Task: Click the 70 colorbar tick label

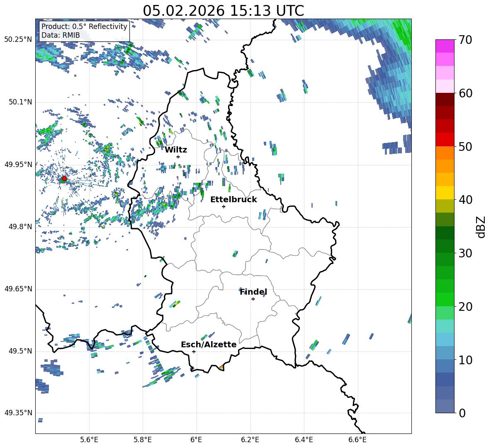Action: pos(465,40)
